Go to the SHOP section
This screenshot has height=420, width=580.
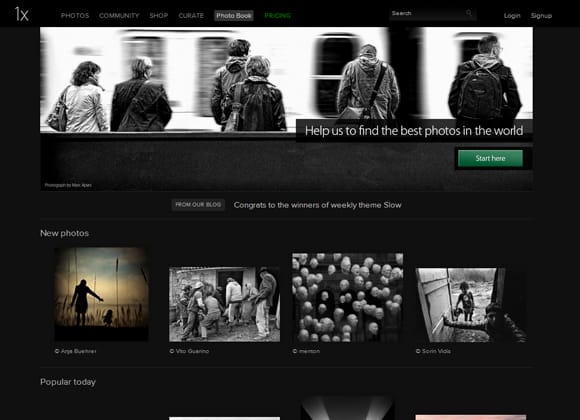[159, 16]
